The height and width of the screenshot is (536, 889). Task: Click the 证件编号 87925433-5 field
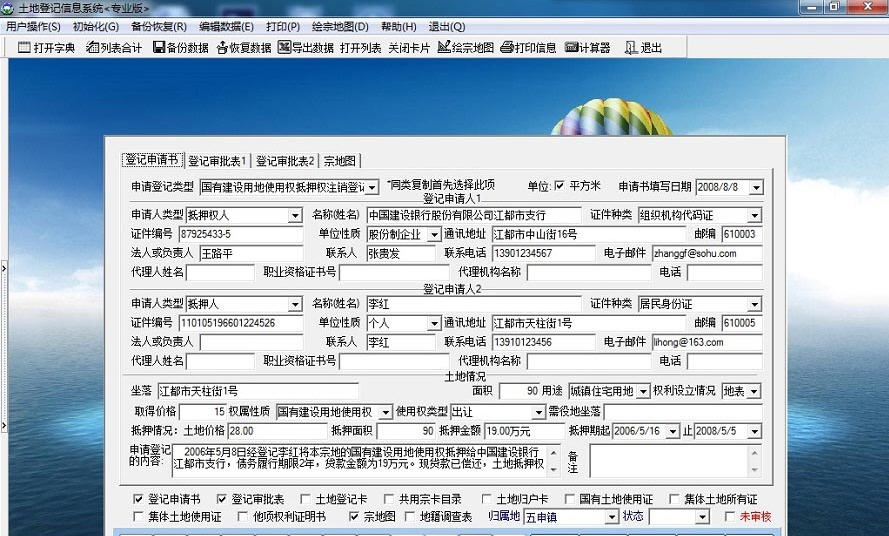[241, 234]
